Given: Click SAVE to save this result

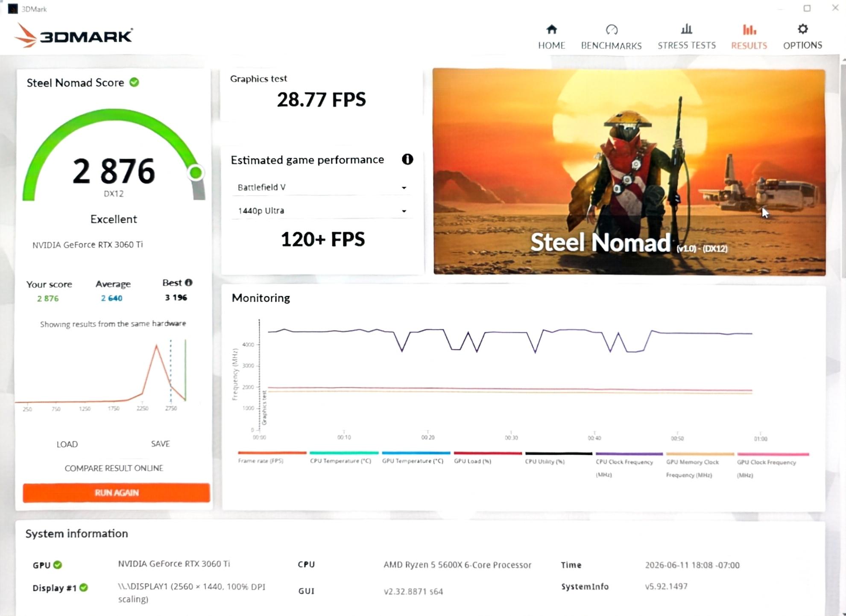Looking at the screenshot, I should click(x=161, y=444).
